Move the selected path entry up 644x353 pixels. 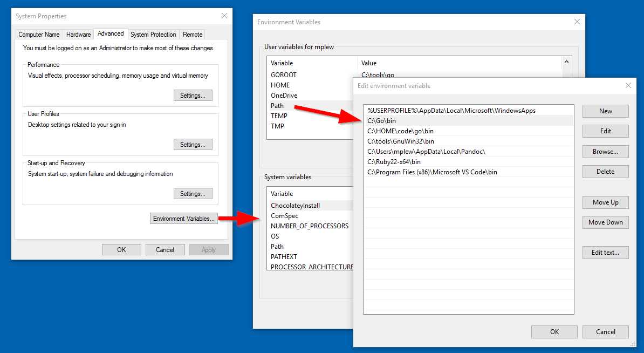tap(605, 202)
